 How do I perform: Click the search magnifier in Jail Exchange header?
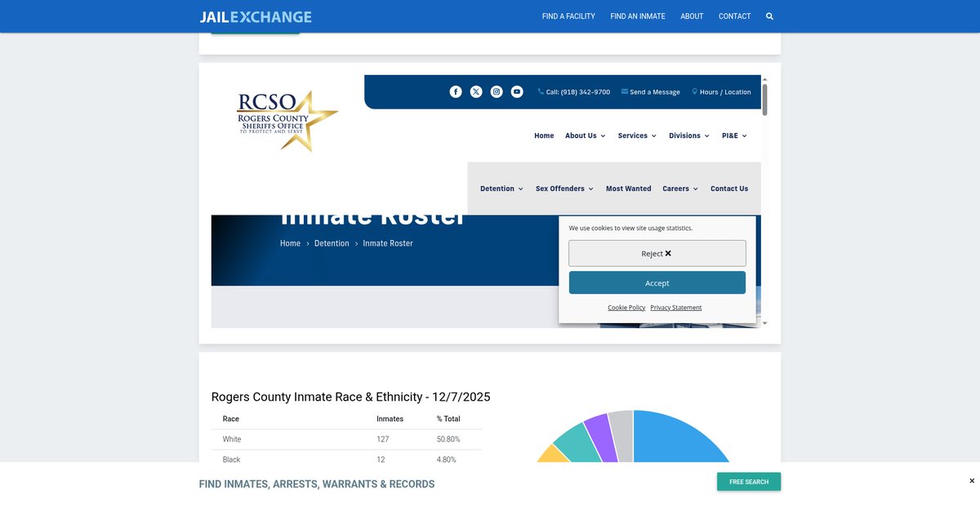pos(769,16)
